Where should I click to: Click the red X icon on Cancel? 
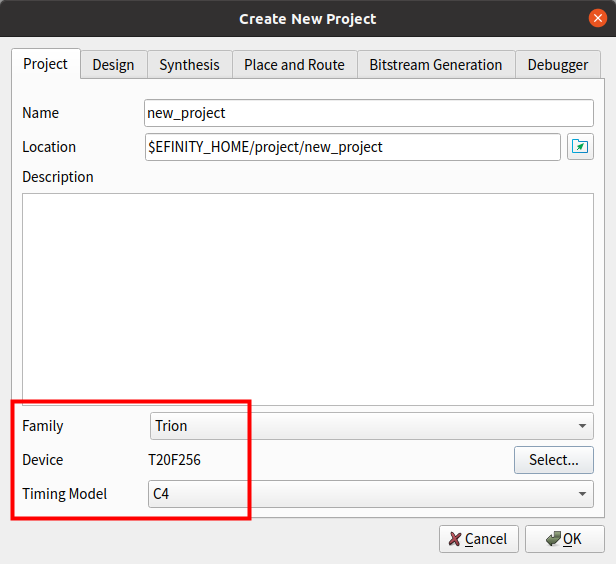tap(455, 539)
